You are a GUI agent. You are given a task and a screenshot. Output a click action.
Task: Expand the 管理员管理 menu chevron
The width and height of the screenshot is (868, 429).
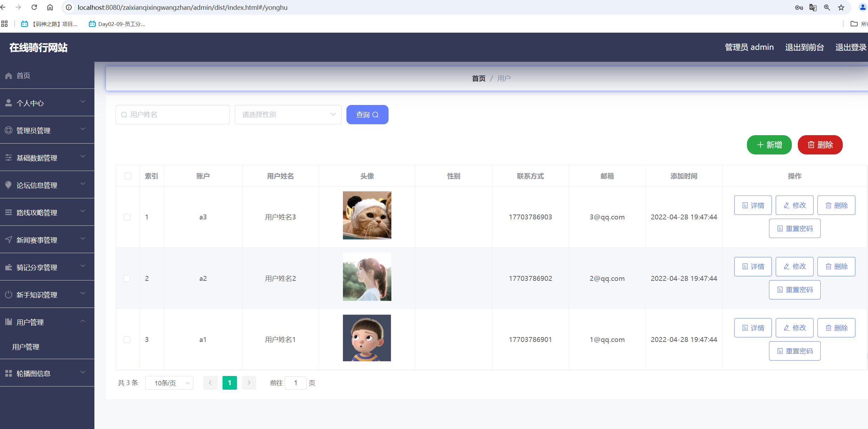(83, 129)
